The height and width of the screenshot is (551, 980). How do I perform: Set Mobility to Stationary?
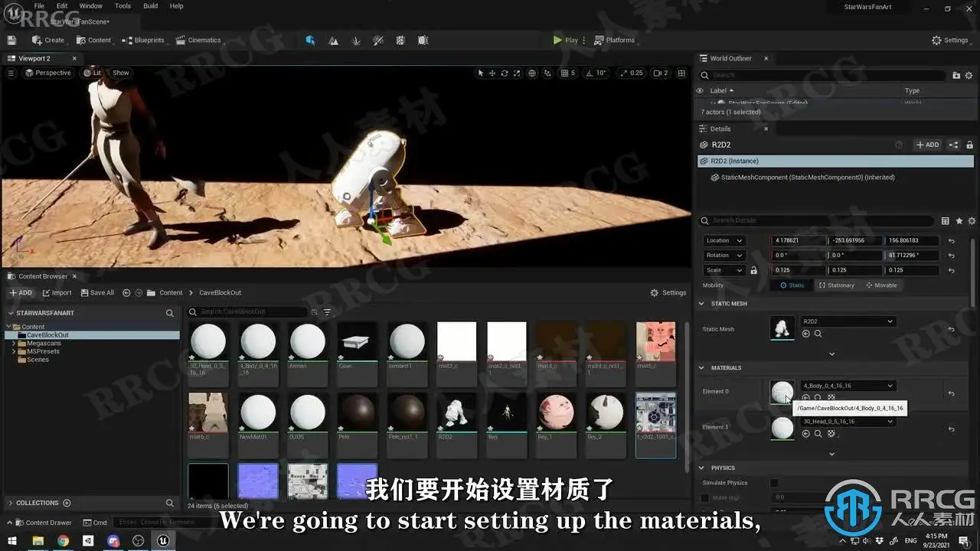click(x=836, y=285)
